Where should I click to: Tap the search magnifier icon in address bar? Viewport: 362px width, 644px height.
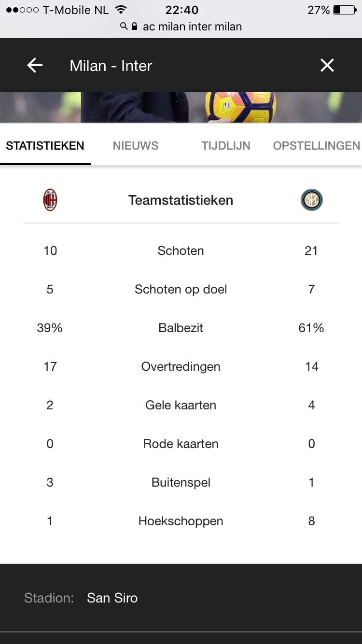click(x=124, y=27)
